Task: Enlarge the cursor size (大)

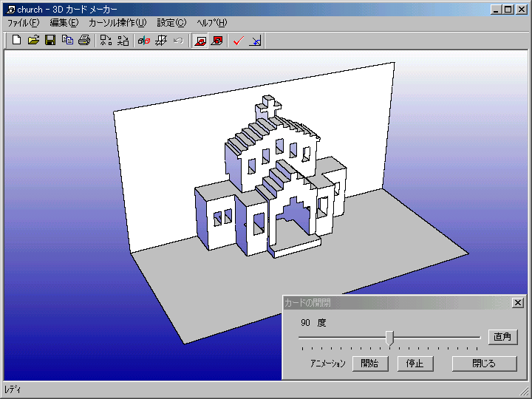Action: tap(123, 41)
